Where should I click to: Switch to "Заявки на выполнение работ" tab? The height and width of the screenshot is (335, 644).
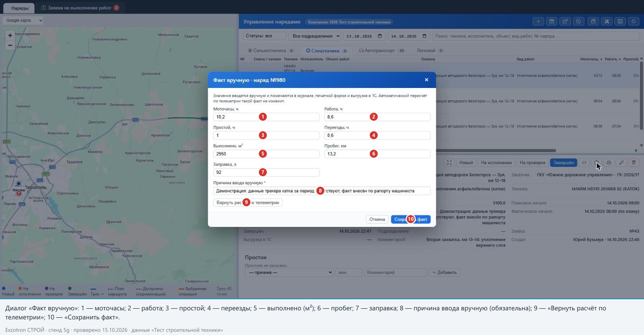point(80,8)
